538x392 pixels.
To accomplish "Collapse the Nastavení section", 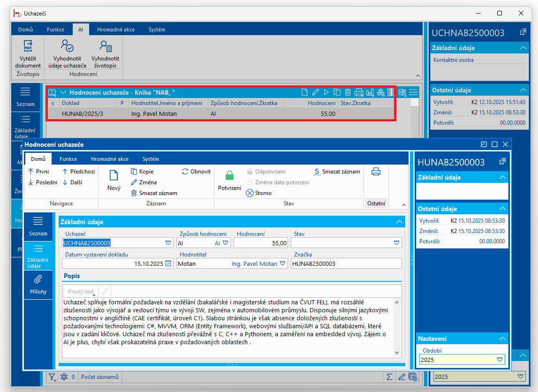I will 503,339.
